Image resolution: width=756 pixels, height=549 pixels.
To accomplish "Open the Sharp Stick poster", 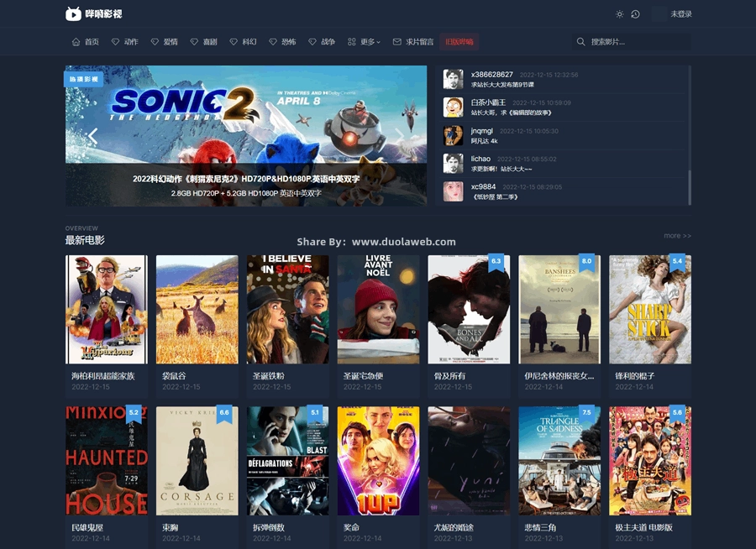I will pyautogui.click(x=650, y=310).
